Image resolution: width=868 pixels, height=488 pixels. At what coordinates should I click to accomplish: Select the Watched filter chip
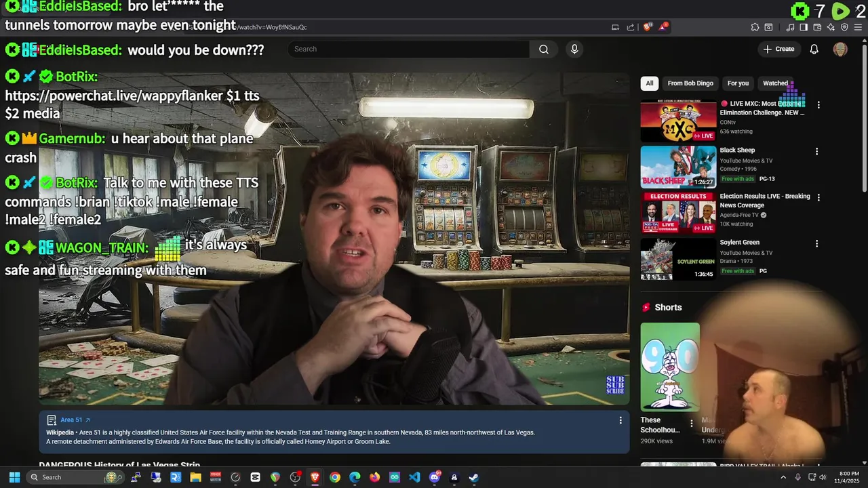pos(775,83)
